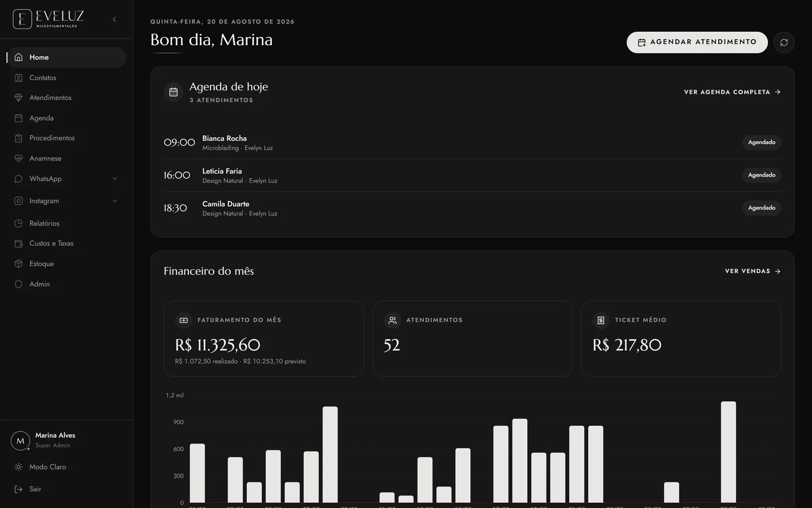
Task: Click the Instagram camera icon
Action: [x=18, y=201]
